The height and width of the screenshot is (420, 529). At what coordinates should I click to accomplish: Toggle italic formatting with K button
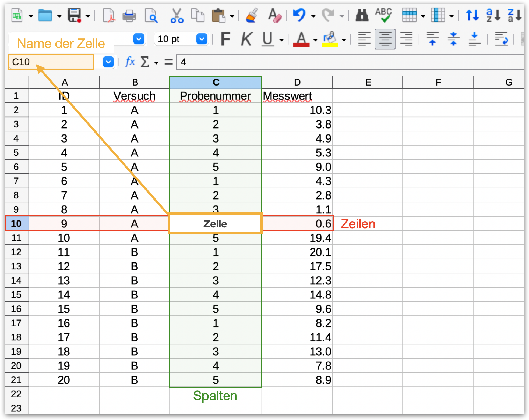point(246,39)
